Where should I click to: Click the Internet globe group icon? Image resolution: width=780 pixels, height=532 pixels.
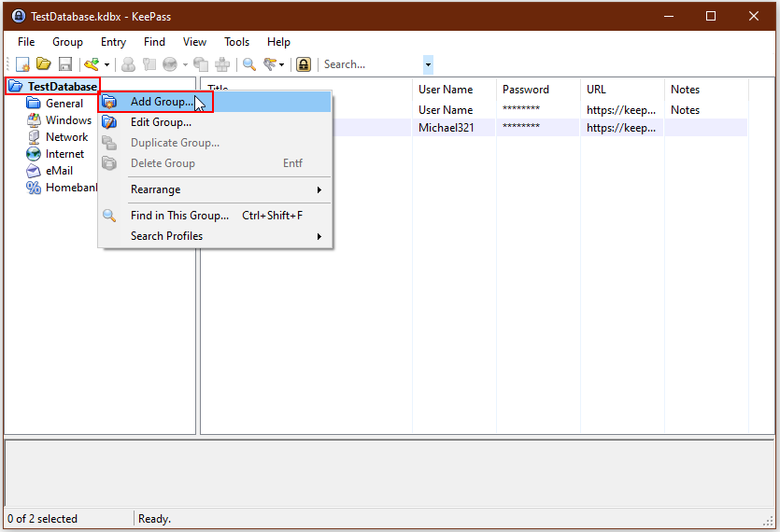coord(34,154)
